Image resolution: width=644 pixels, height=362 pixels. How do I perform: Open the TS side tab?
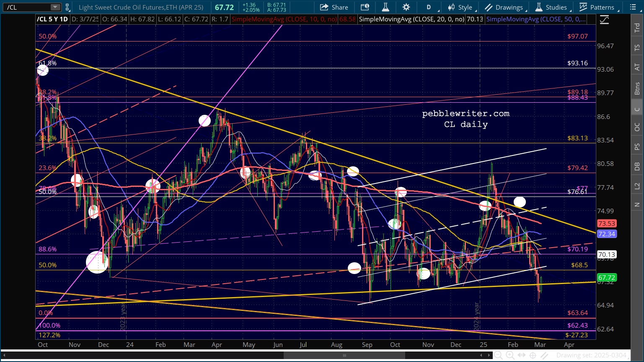[x=637, y=47]
